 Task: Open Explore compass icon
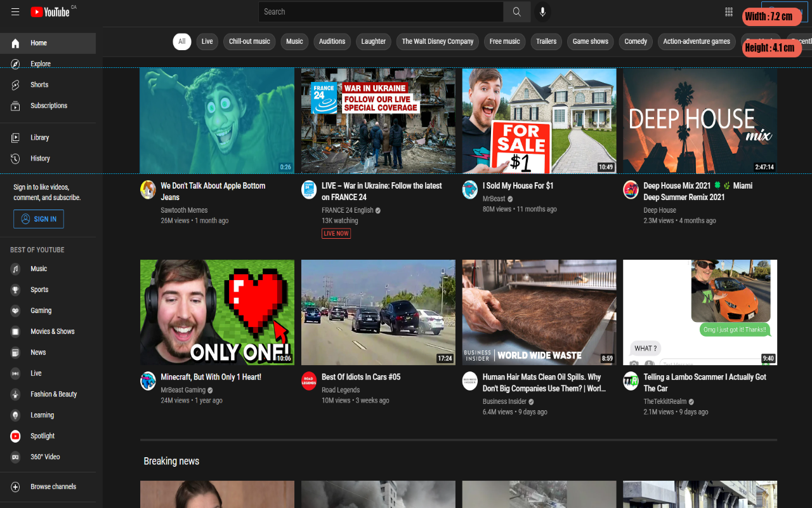tap(16, 64)
